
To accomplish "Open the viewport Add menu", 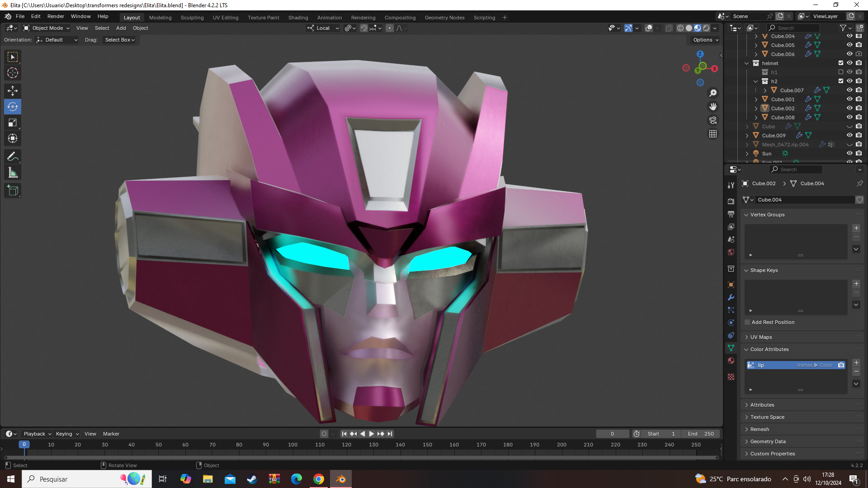I will click(x=121, y=28).
